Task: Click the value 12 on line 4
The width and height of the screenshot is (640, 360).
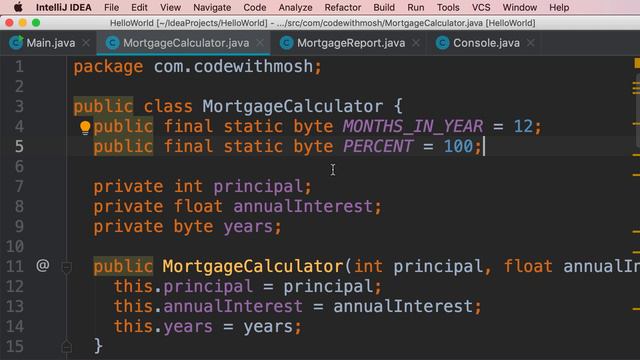Action: point(523,127)
